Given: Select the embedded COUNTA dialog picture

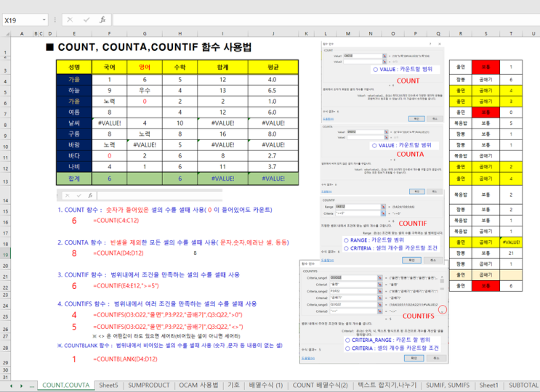Looking at the screenshot, I should (x=382, y=160).
